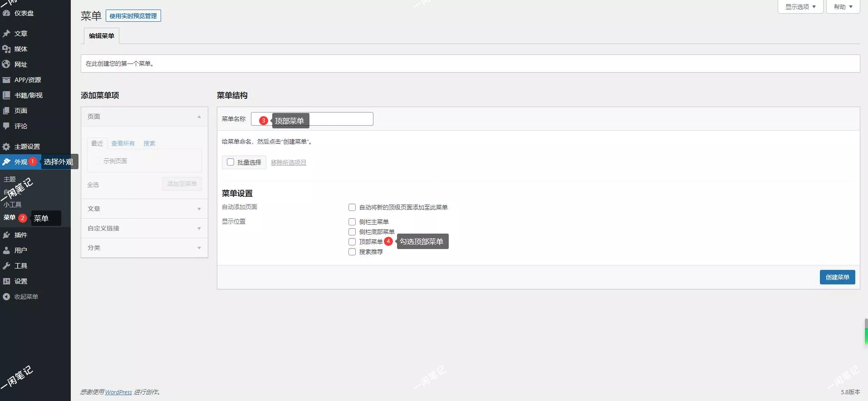Collapse sidebar with the 收起菜单 icon

point(6,297)
